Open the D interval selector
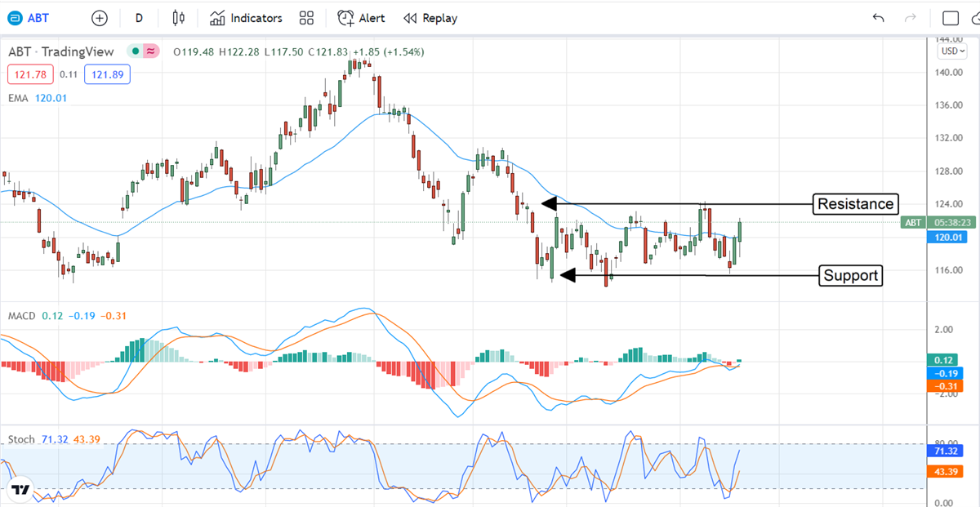This screenshot has width=980, height=507. (x=139, y=18)
